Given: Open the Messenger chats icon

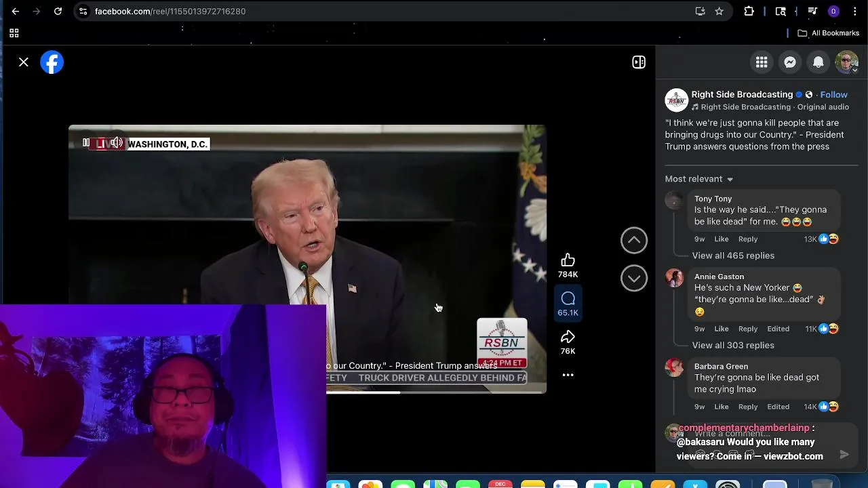Looking at the screenshot, I should 790,62.
